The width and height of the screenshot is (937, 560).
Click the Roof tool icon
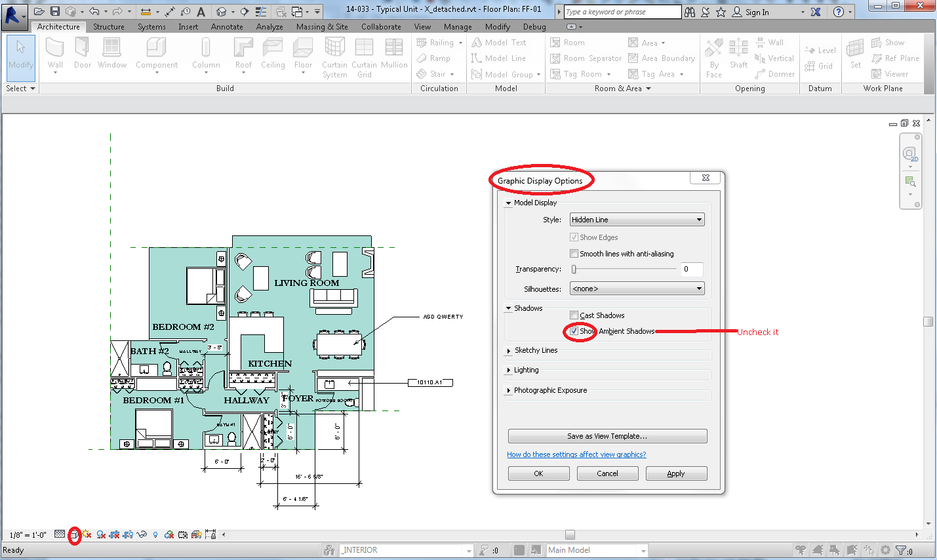click(x=243, y=49)
